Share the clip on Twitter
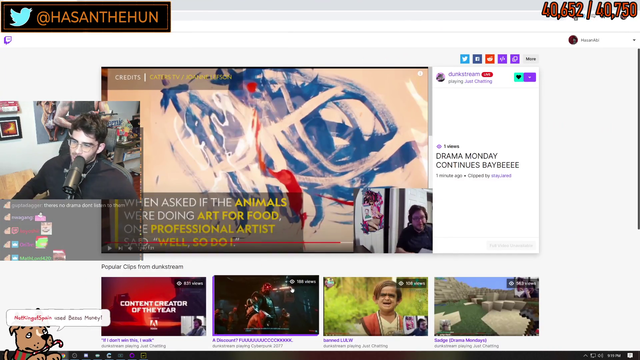Viewport: 640px width, 360px height. pos(464,59)
